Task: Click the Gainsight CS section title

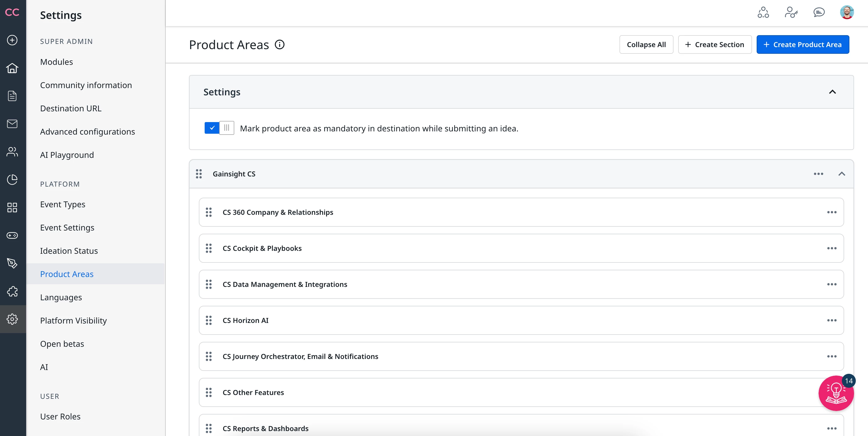Action: pos(234,174)
